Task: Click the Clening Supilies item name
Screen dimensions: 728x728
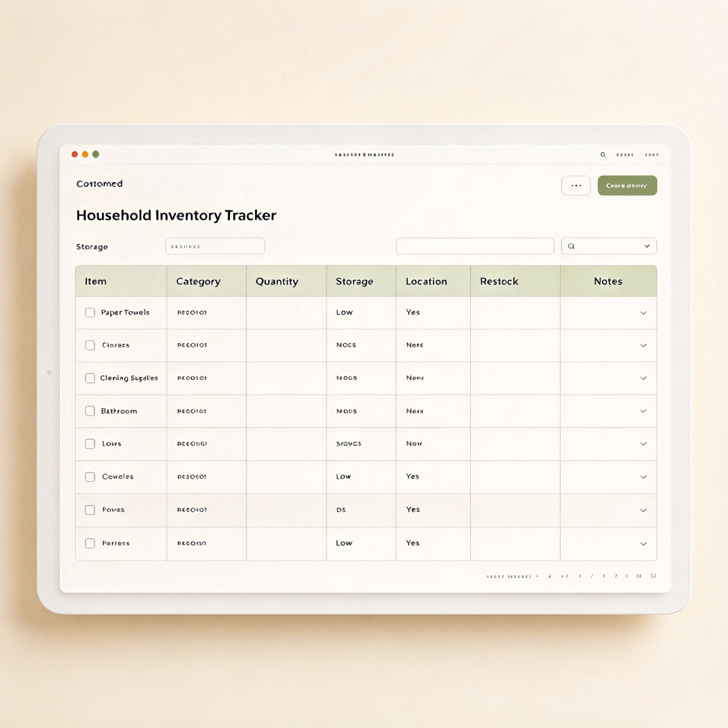Action: (x=129, y=378)
